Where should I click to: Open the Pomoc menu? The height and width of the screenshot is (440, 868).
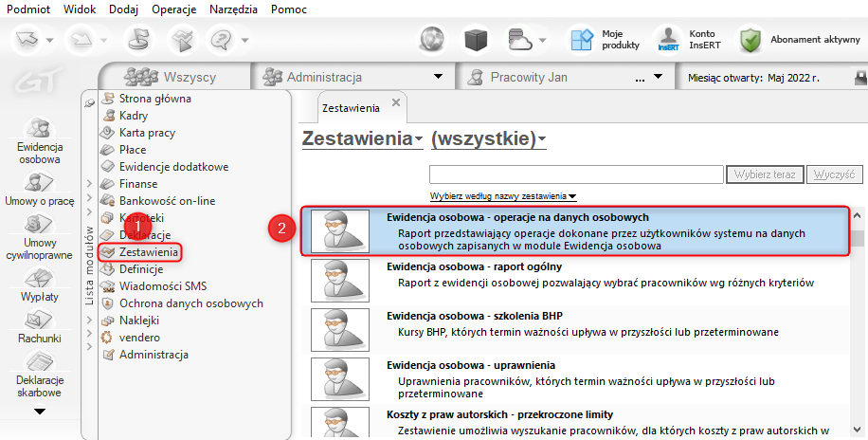pyautogui.click(x=289, y=9)
